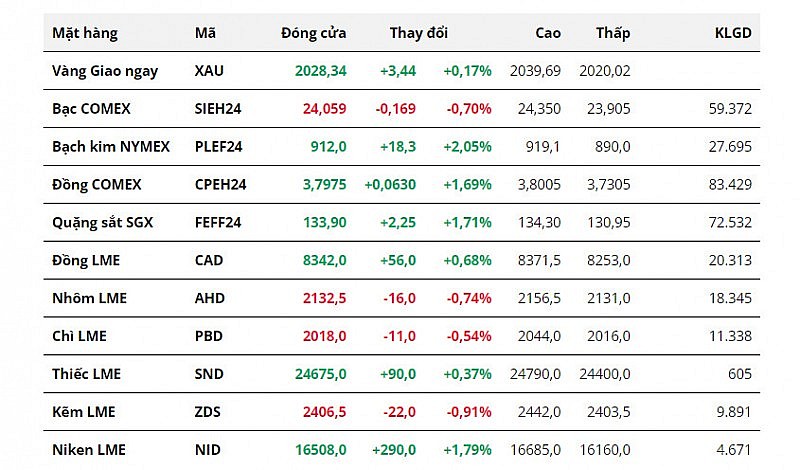Click the Mặt hàng column header
Image resolution: width=800 pixels, height=470 pixels.
pos(85,33)
